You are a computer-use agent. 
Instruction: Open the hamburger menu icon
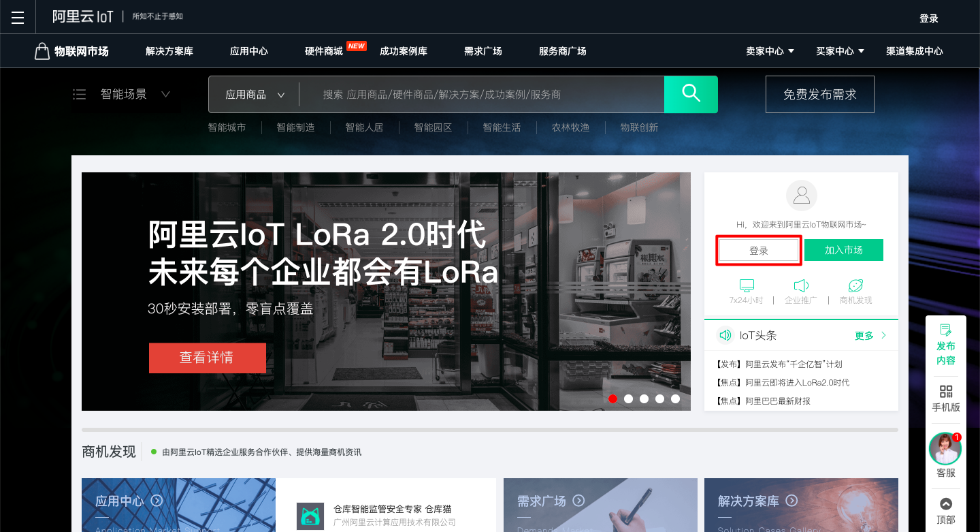[x=18, y=18]
